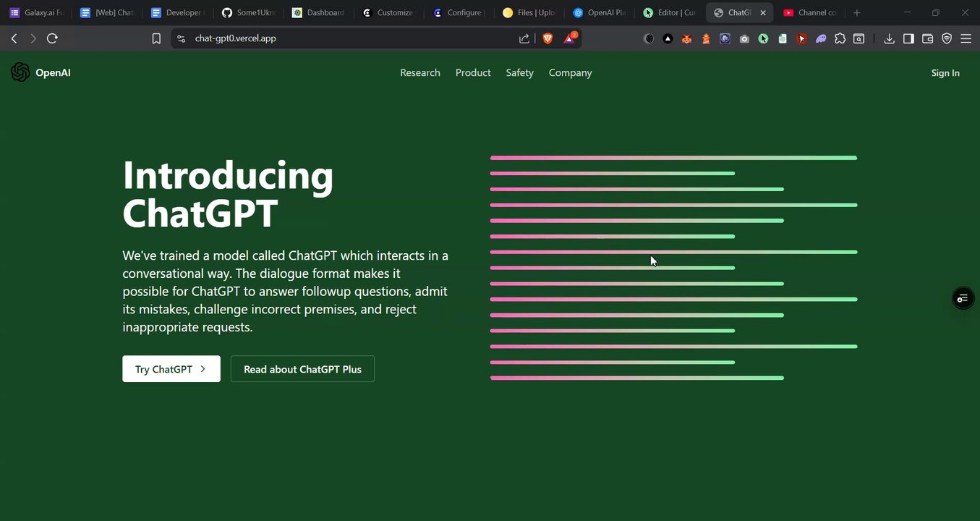Switch to the YouTube Channel tab

(x=810, y=12)
